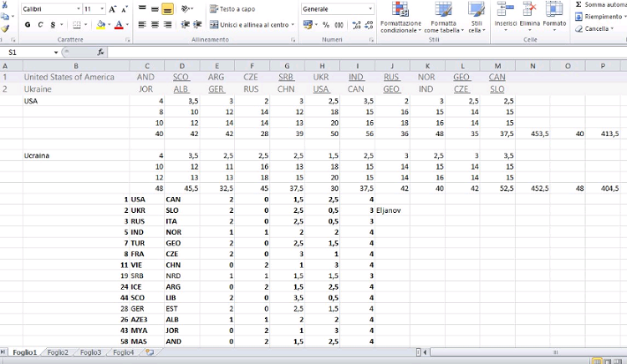Click the red font color button
Viewport: 627px width, 364px height.
119,25
